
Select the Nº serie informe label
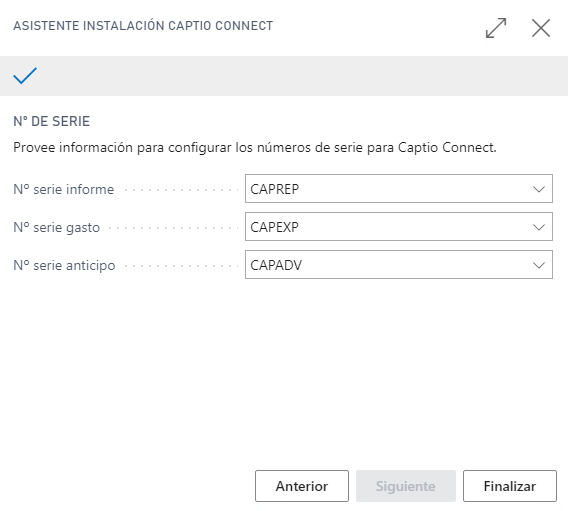(x=64, y=189)
